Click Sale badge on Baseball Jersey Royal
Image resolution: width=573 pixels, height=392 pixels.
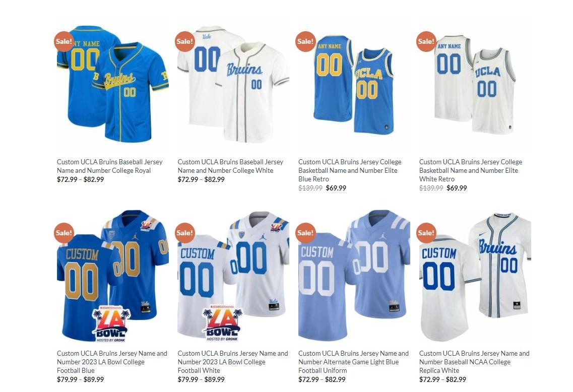click(64, 41)
